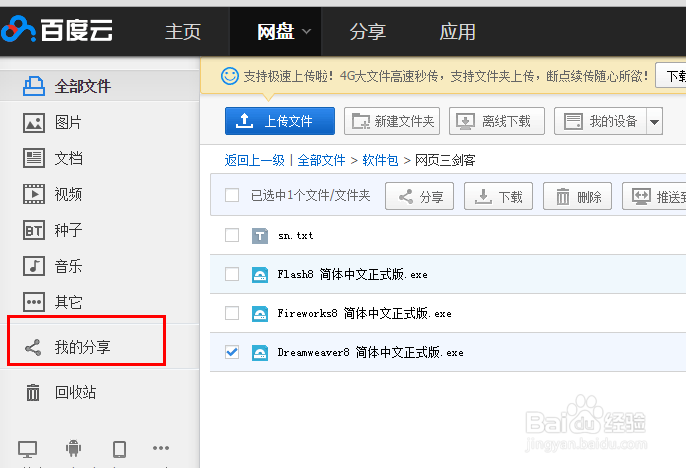Click the Fireworks8 简体中文正式版.exe name
The width and height of the screenshot is (686, 468).
(x=364, y=314)
